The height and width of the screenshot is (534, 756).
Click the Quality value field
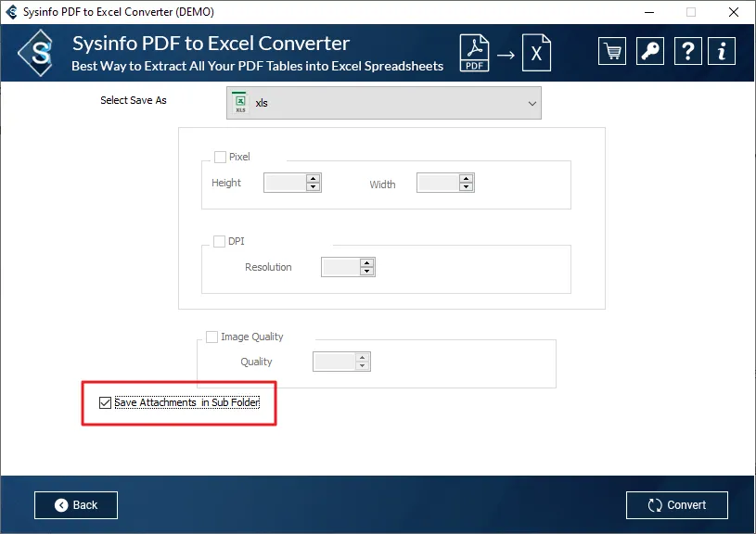click(x=334, y=362)
